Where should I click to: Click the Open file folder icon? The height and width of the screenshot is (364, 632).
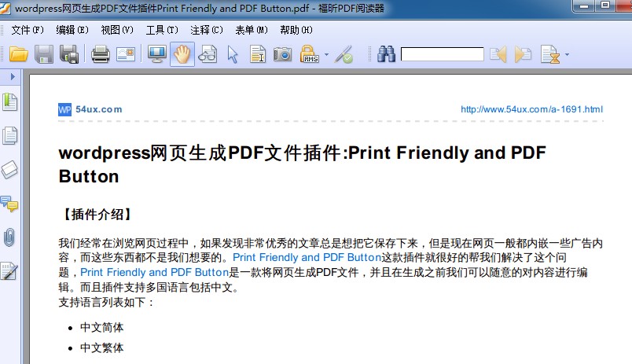point(19,54)
